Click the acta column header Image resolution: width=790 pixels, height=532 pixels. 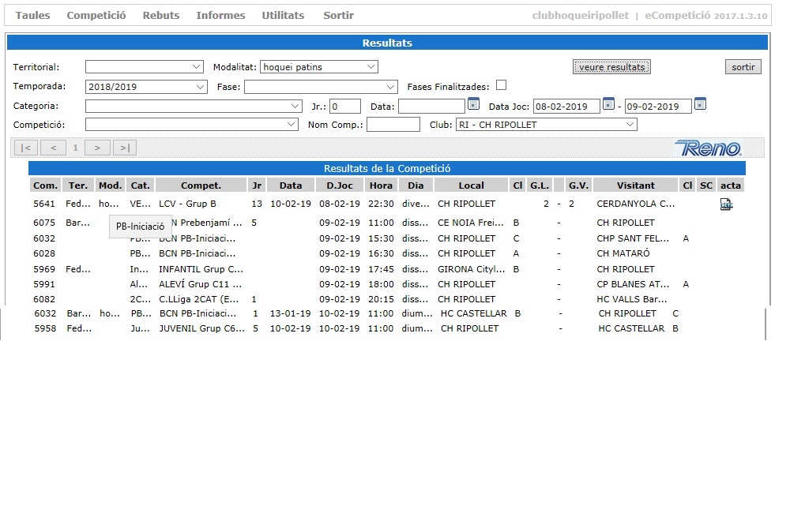tap(731, 185)
